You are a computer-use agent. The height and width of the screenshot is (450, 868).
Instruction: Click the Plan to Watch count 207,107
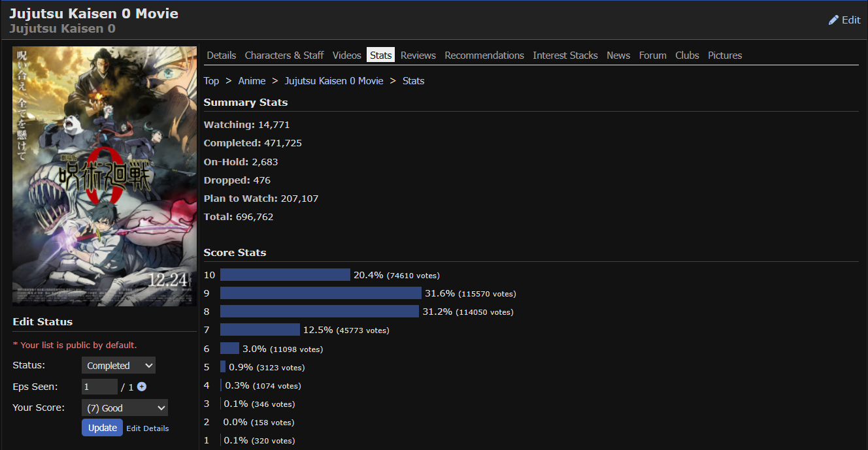pyautogui.click(x=299, y=199)
